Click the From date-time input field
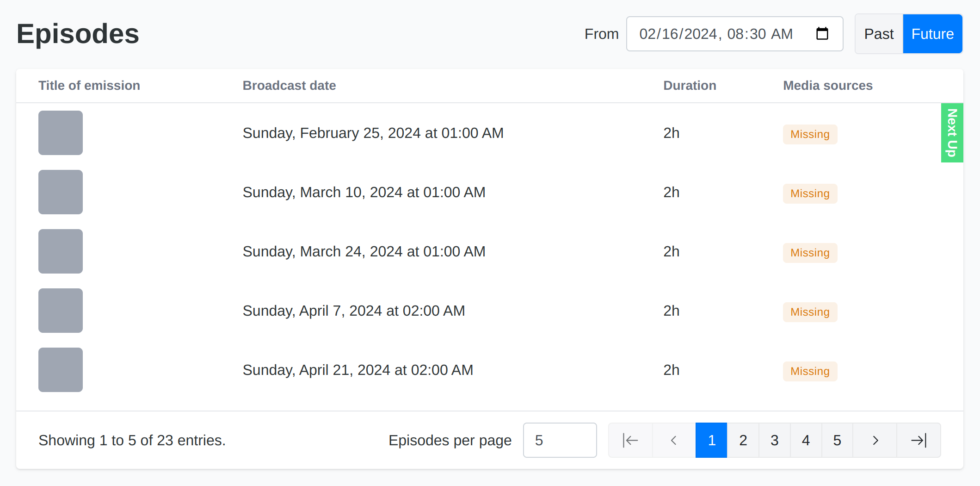 pyautogui.click(x=734, y=34)
